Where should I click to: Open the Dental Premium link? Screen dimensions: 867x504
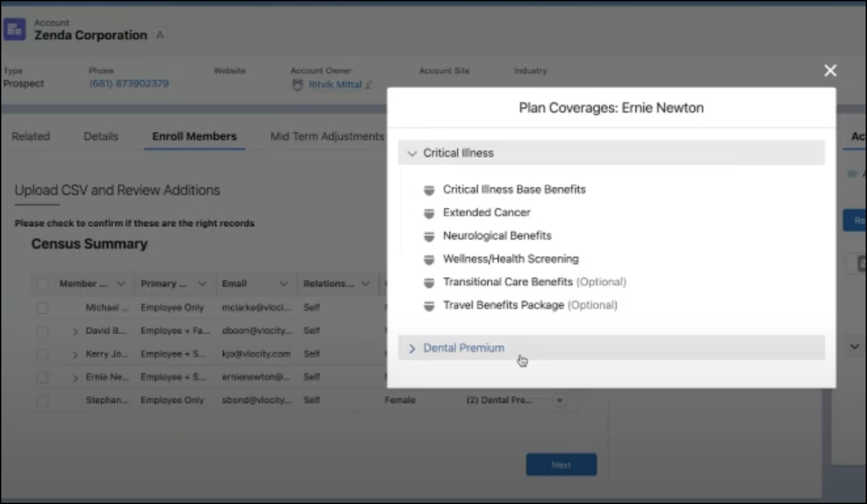[464, 348]
